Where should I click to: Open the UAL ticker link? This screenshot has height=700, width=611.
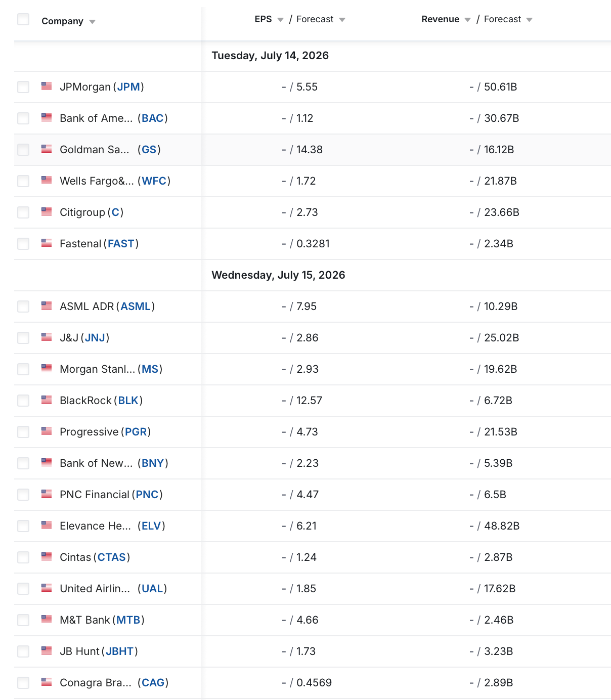pos(152,589)
